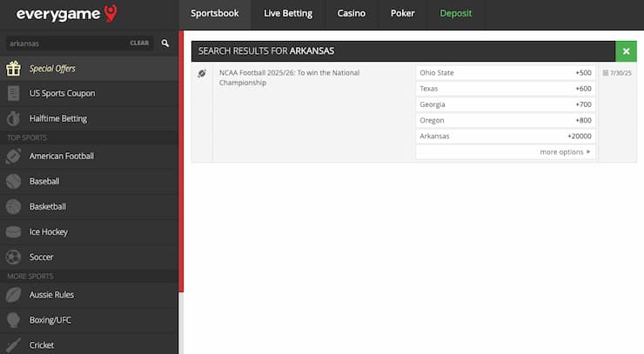Click the Basketball ball icon
The image size is (644, 354).
(14, 206)
